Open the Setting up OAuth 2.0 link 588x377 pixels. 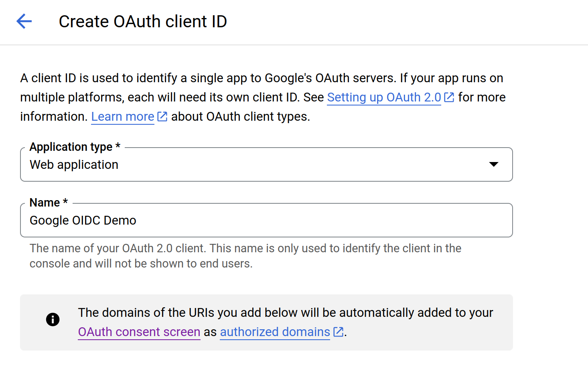click(384, 97)
